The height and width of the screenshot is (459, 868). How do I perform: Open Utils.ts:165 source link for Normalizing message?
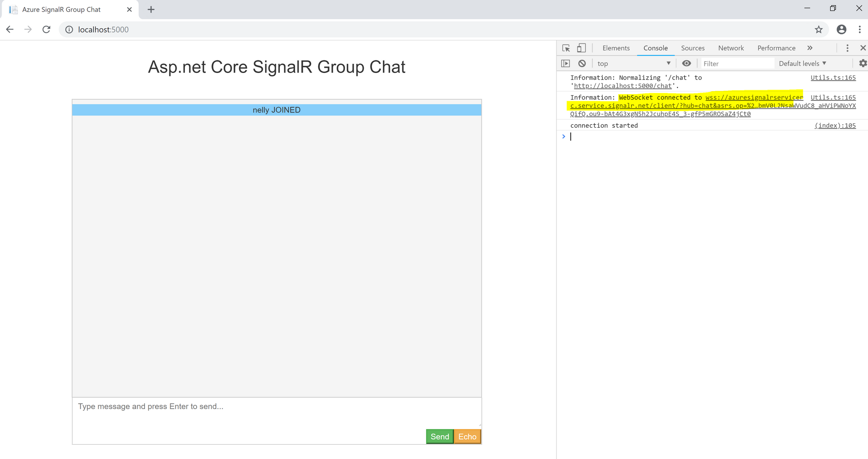tap(833, 78)
